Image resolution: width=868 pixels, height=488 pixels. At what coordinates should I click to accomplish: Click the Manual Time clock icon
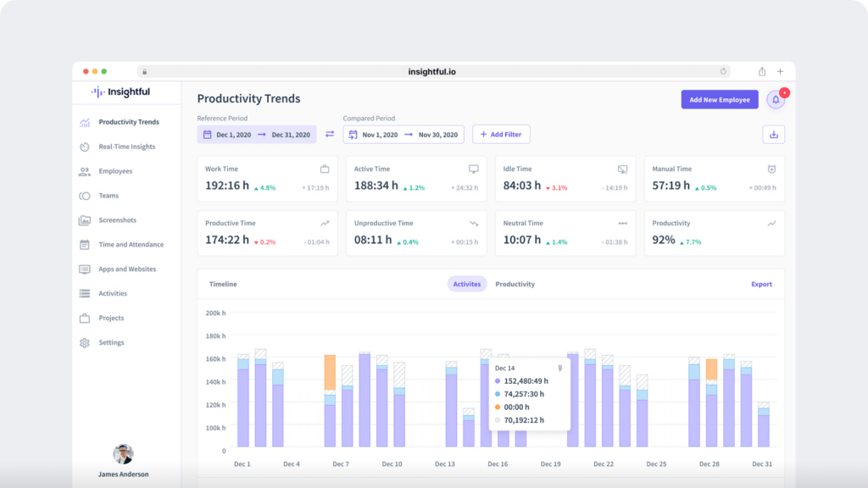tap(771, 169)
